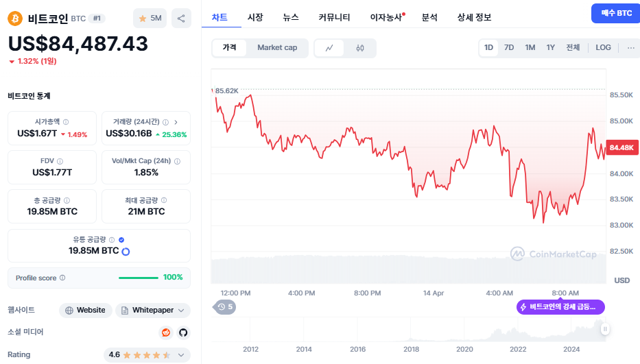The height and width of the screenshot is (364, 640).
Task: Open the GitHub social media link
Action: (x=183, y=332)
